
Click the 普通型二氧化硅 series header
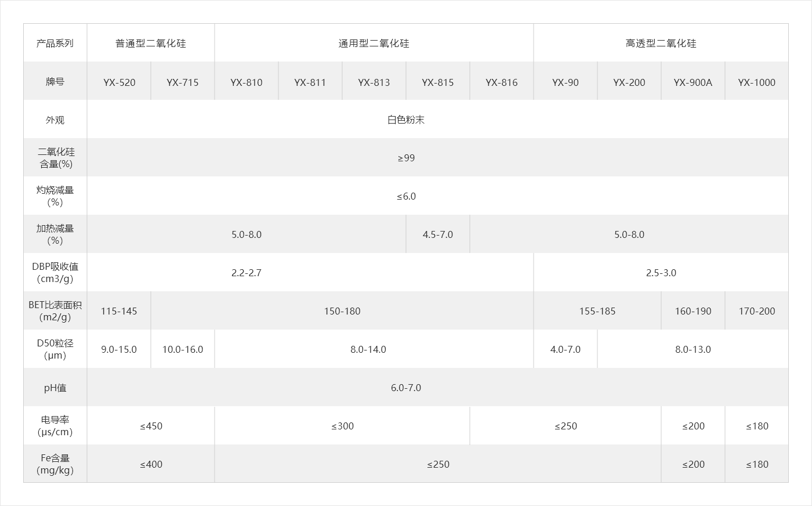(151, 44)
